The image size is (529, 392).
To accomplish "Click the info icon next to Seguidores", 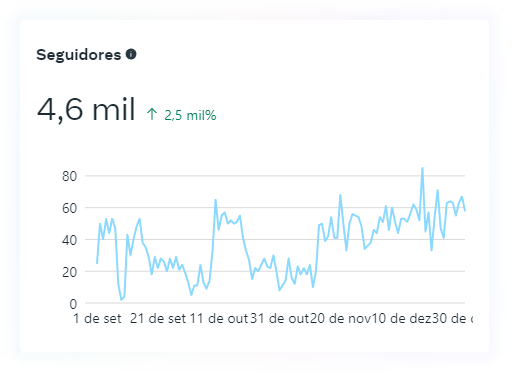I will 131,54.
